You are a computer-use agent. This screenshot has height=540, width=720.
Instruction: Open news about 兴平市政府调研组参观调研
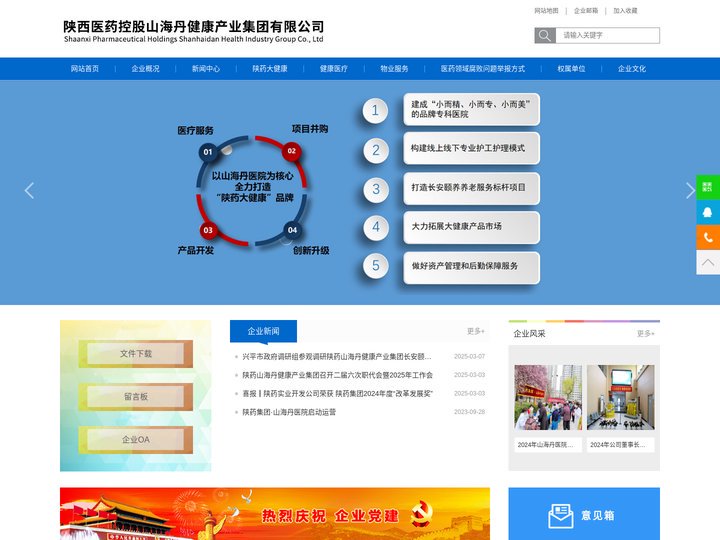[x=337, y=356]
